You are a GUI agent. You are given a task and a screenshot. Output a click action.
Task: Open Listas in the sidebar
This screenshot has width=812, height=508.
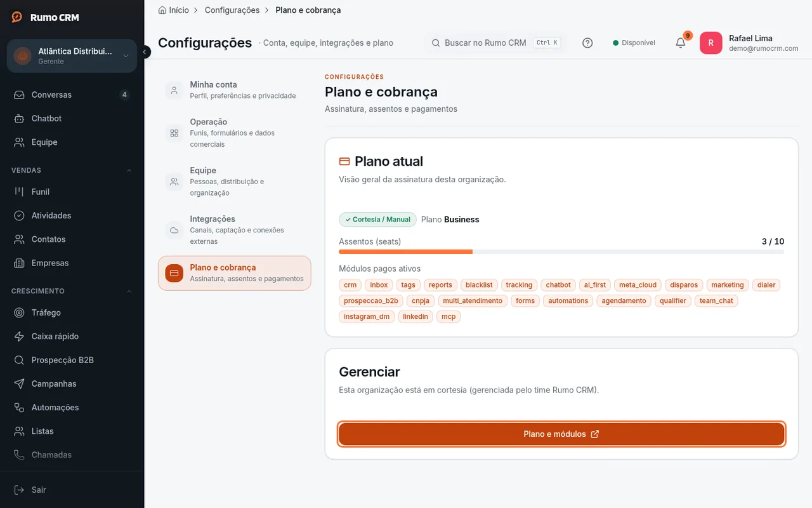[x=72, y=431]
